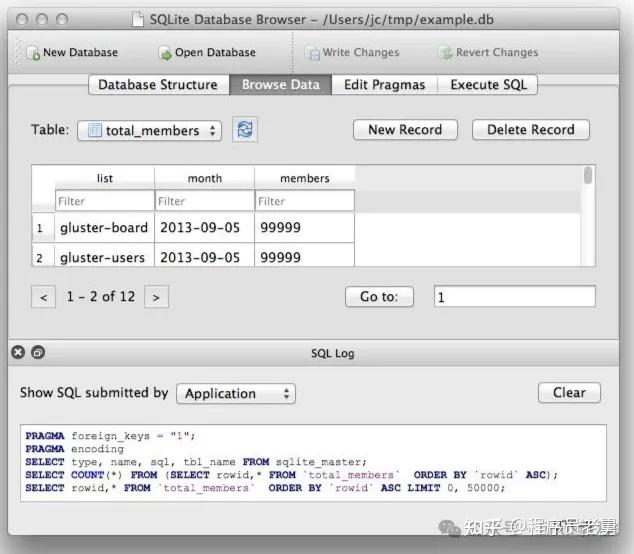Refresh the table data with the refresh icon
Screen dimensions: 634x554
(245, 129)
